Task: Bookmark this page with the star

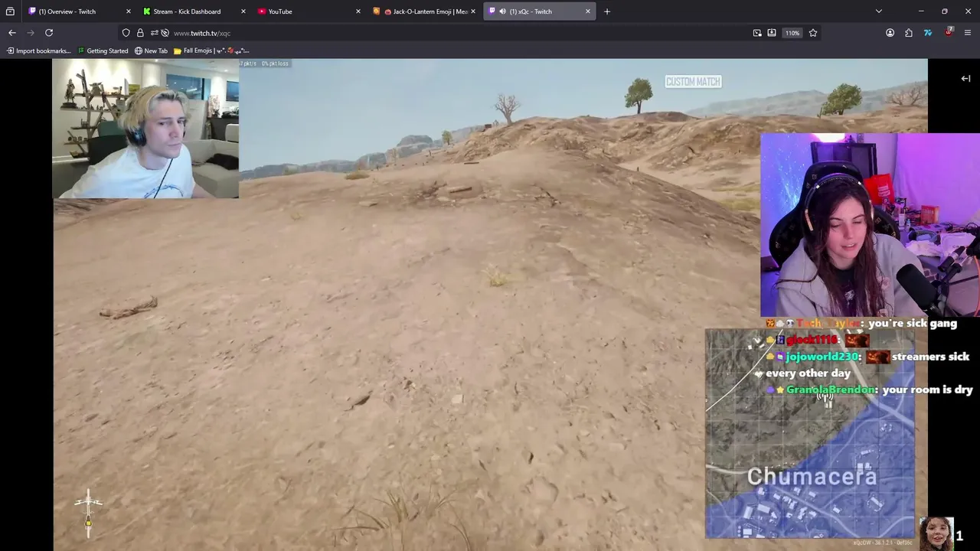Action: (x=813, y=33)
